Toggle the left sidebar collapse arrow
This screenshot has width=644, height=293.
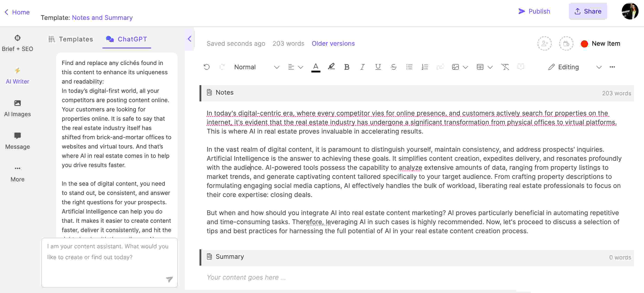189,39
